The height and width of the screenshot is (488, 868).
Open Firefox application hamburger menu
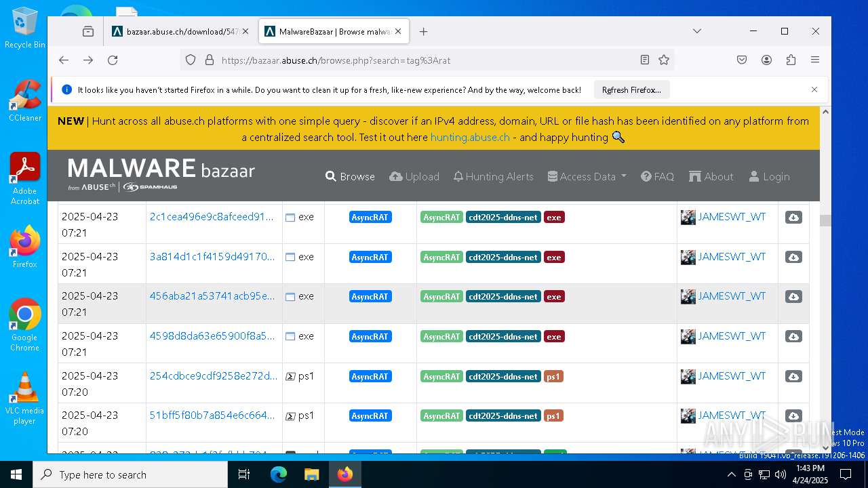coord(815,60)
